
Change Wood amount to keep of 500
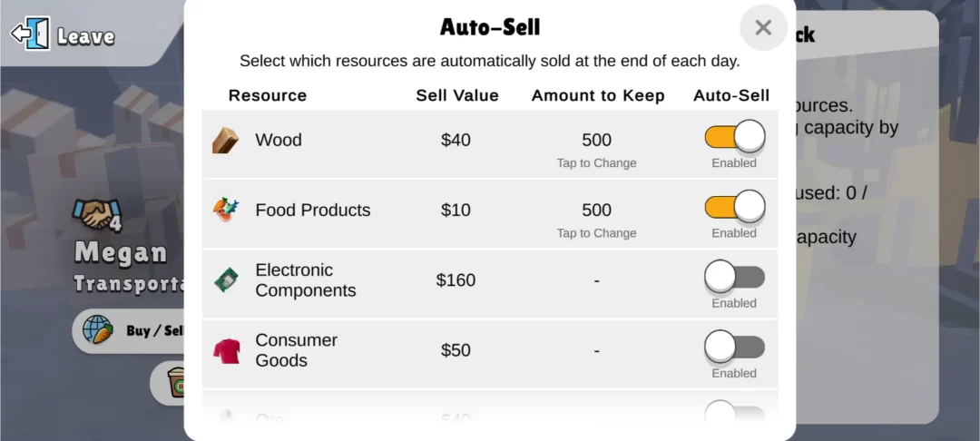click(x=596, y=148)
